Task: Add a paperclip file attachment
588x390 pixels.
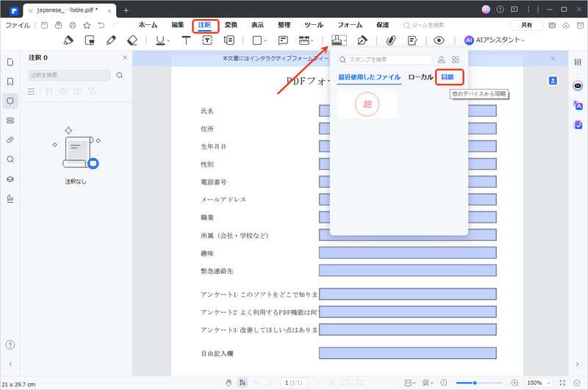Action: point(391,40)
